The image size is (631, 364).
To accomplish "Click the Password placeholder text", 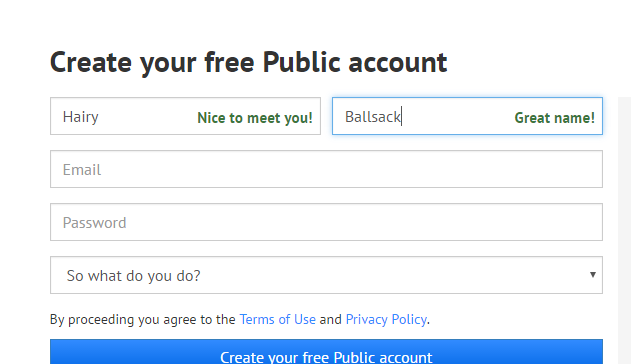I will tap(95, 223).
